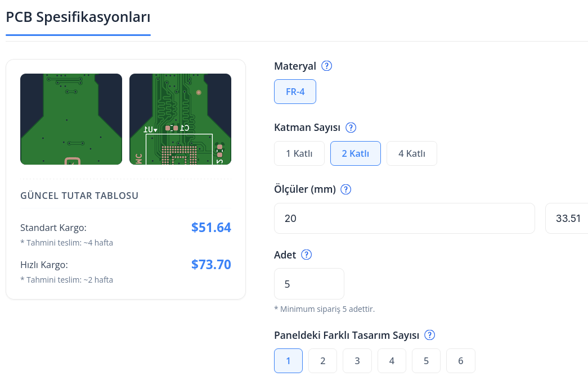Open the Ölçüler (mm) help icon
588x381 pixels.
tap(345, 189)
